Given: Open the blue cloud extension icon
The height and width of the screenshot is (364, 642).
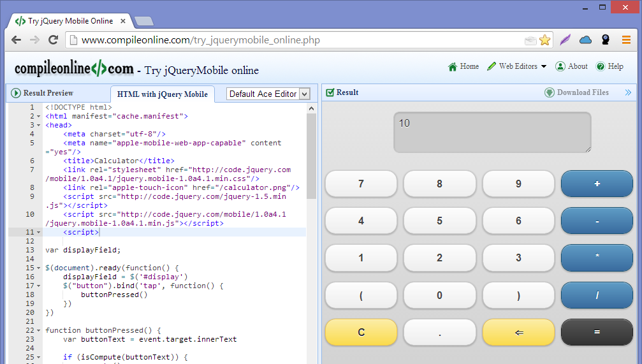Looking at the screenshot, I should click(585, 40).
